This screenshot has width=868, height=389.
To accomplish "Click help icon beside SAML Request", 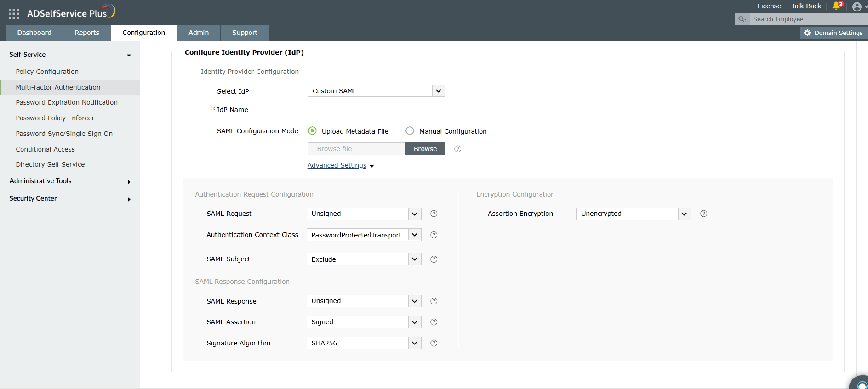I will point(434,214).
